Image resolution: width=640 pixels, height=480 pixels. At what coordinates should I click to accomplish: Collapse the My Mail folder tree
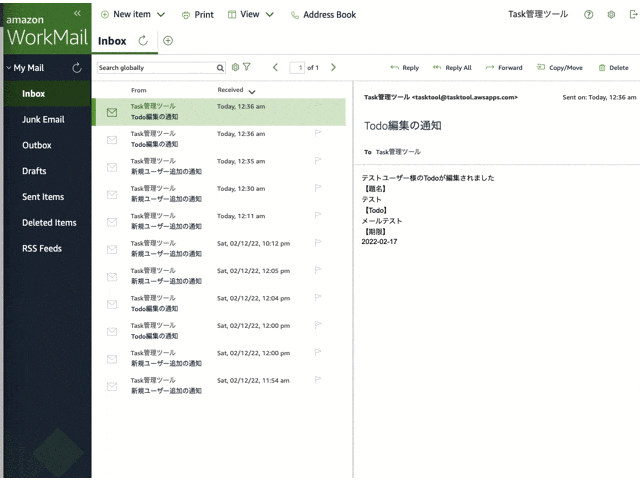pyautogui.click(x=9, y=68)
